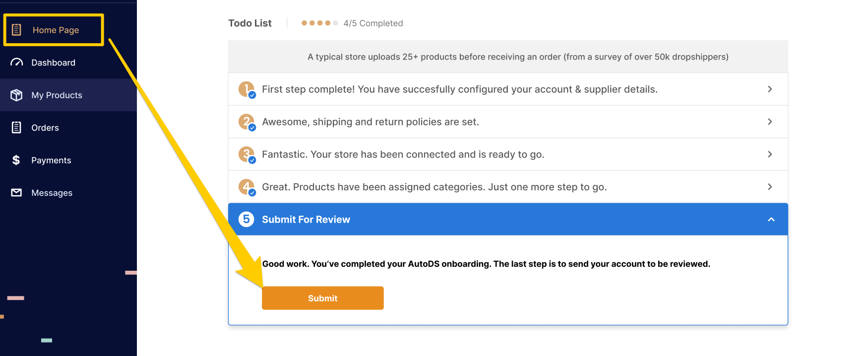
Task: Collapse the Submit For Review section
Action: (771, 219)
